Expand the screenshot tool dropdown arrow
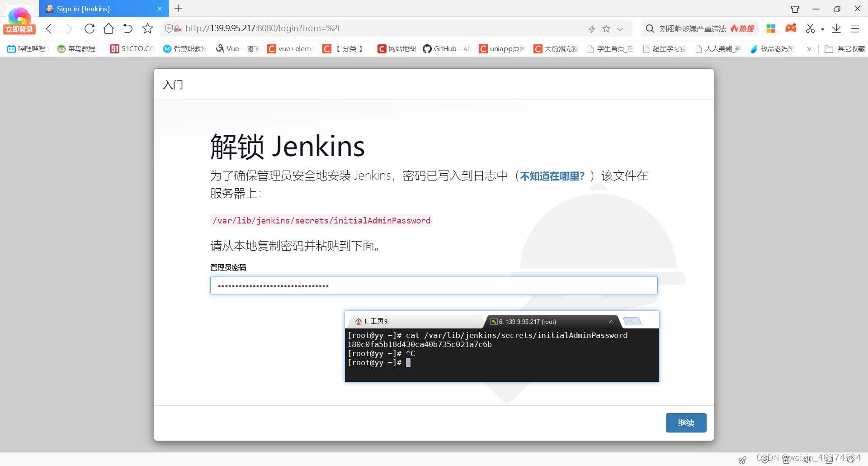Image resolution: width=868 pixels, height=466 pixels. tap(822, 29)
